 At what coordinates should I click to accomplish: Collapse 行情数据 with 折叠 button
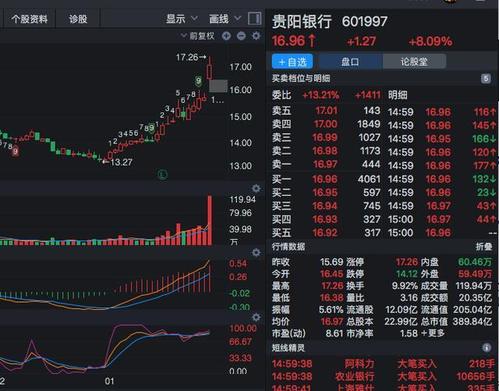click(x=484, y=247)
